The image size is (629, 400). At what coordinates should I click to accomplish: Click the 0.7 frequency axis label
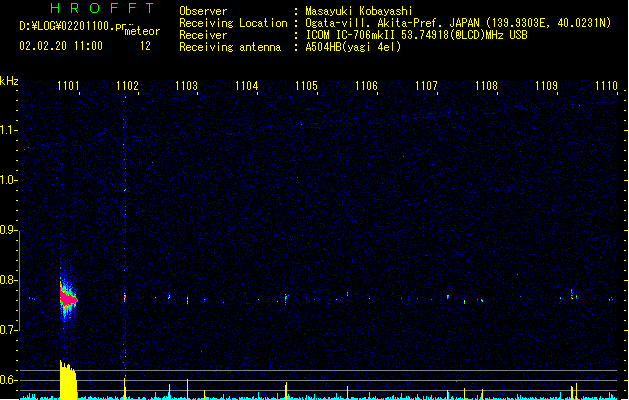[x=8, y=330]
